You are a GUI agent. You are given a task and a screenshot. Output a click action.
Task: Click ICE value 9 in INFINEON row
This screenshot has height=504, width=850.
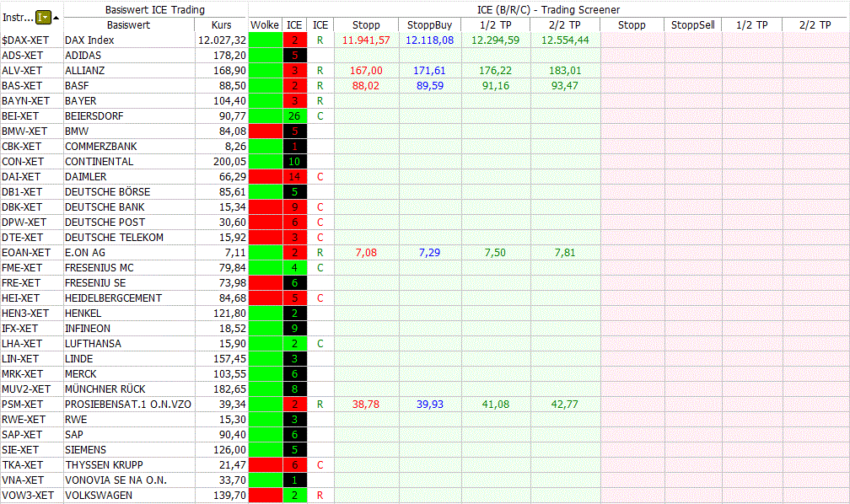point(294,329)
